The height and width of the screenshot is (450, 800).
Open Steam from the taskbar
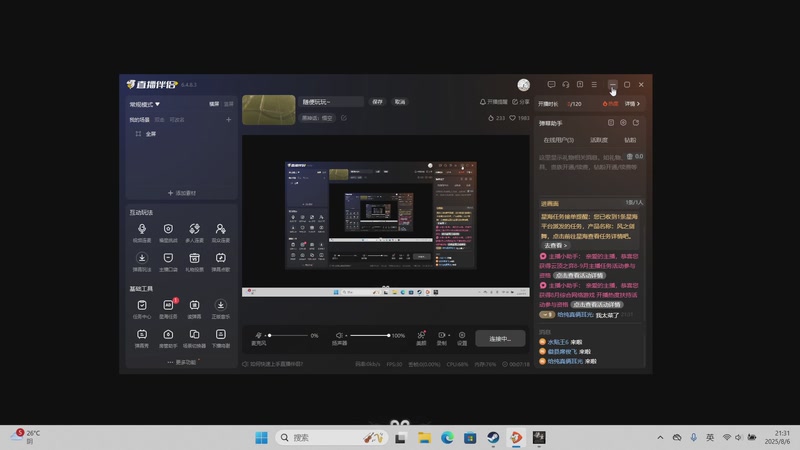[493, 438]
